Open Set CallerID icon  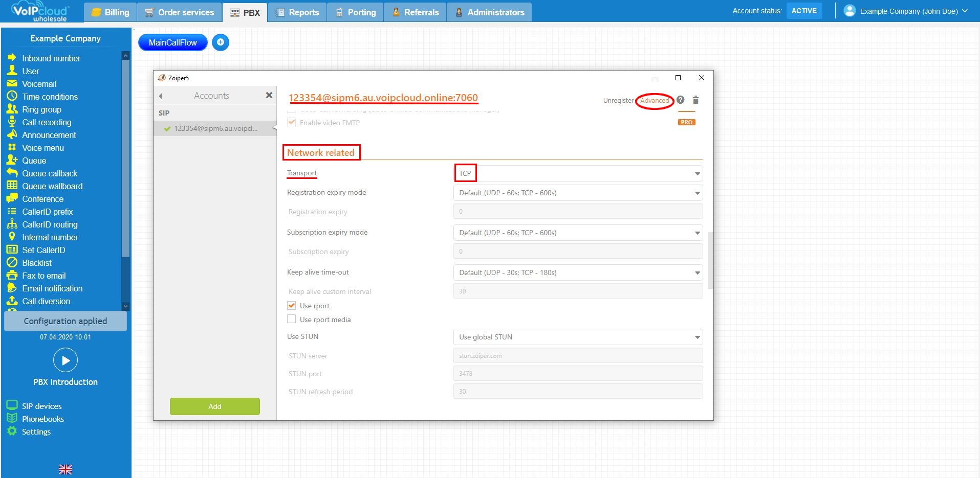(12, 249)
